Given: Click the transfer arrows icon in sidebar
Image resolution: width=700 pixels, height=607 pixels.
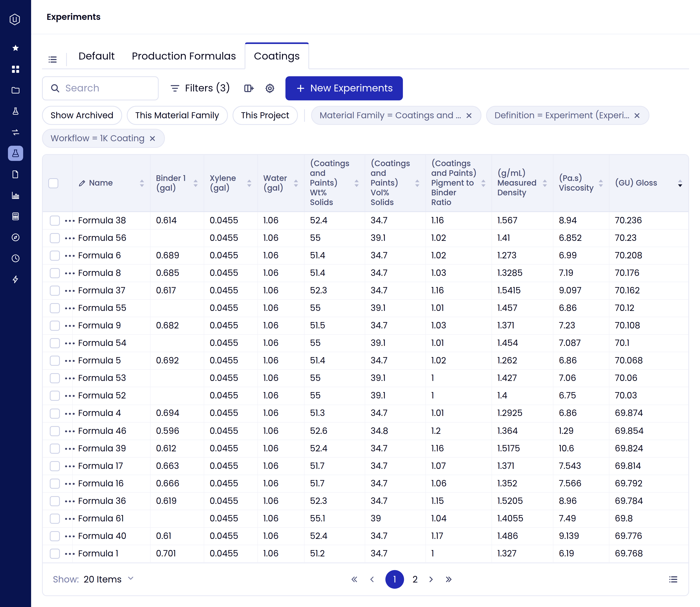Looking at the screenshot, I should [15, 132].
